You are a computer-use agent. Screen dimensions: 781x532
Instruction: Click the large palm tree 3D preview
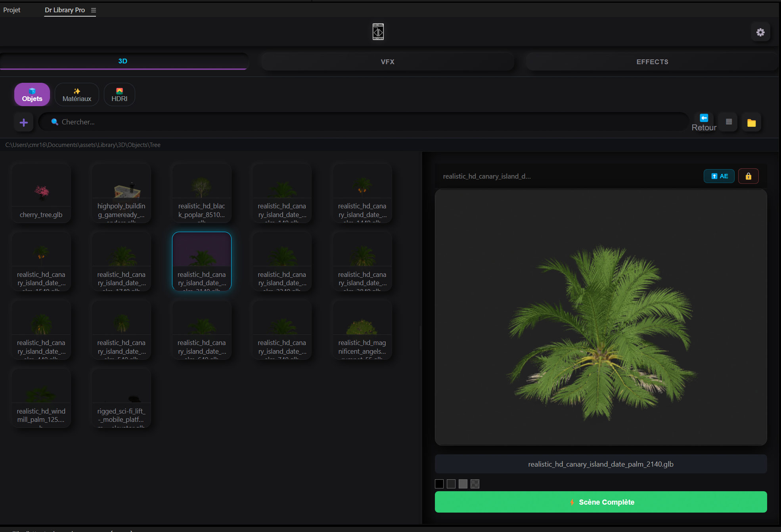point(601,317)
